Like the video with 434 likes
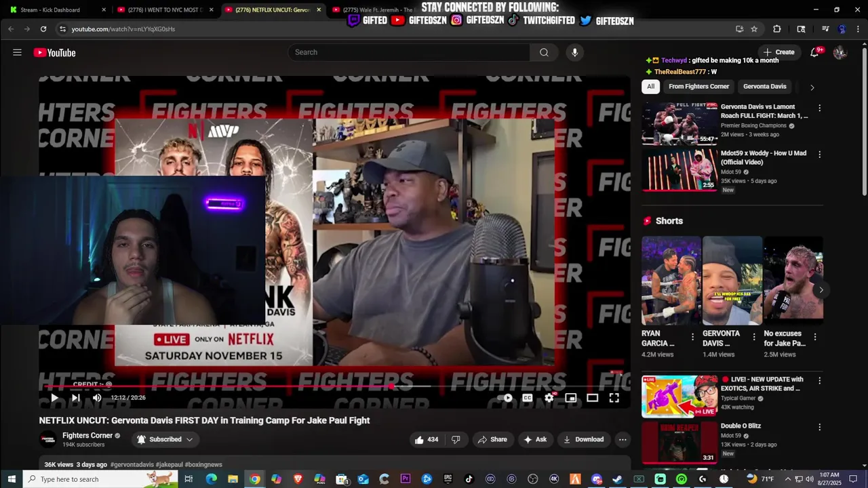This screenshot has width=868, height=488. coord(426,439)
